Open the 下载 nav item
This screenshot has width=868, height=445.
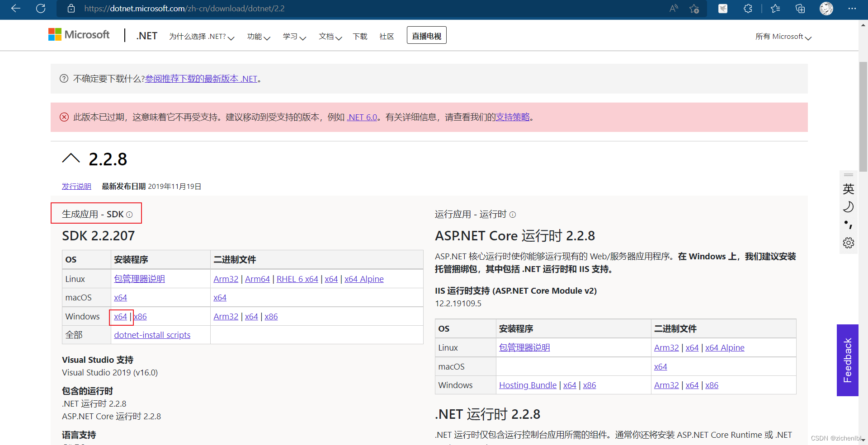tap(360, 37)
